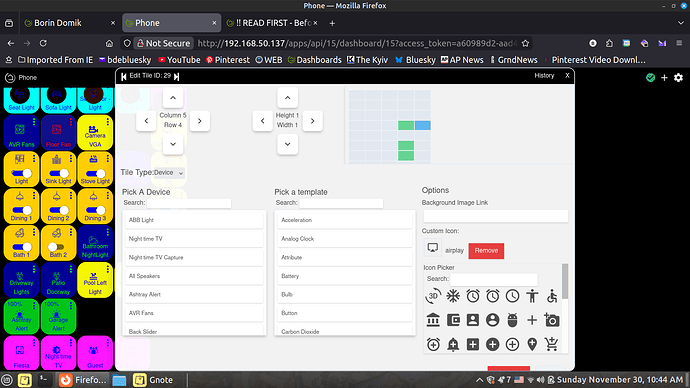Add a new tile with plus icon

coord(664,77)
